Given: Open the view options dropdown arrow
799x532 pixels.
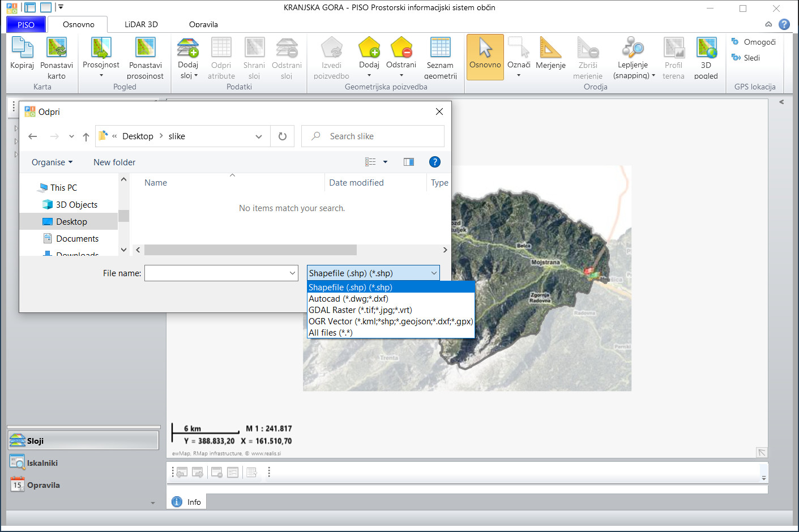Looking at the screenshot, I should (x=386, y=162).
